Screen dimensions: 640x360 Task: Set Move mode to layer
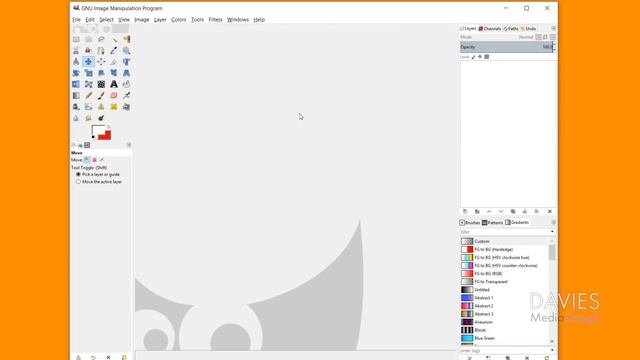(x=87, y=160)
